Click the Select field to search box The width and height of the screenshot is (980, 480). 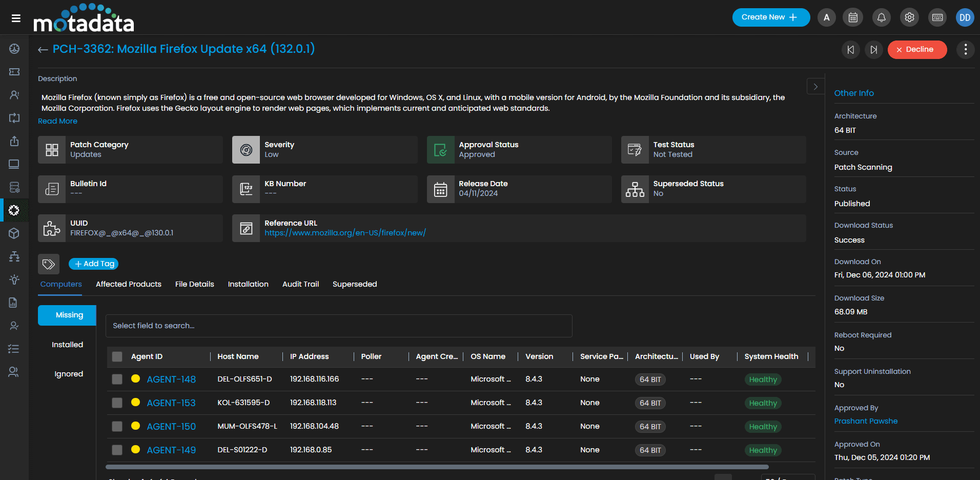[339, 326]
